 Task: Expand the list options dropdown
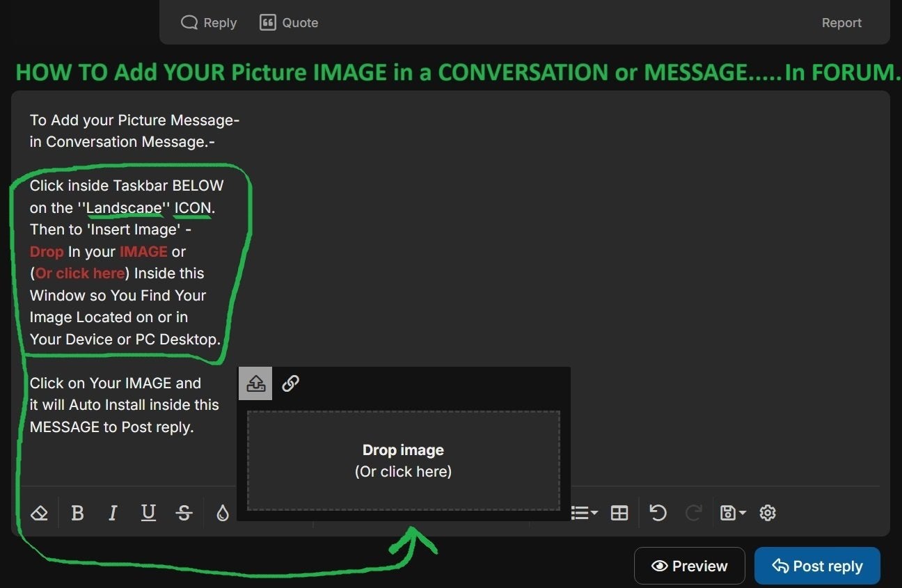(584, 514)
